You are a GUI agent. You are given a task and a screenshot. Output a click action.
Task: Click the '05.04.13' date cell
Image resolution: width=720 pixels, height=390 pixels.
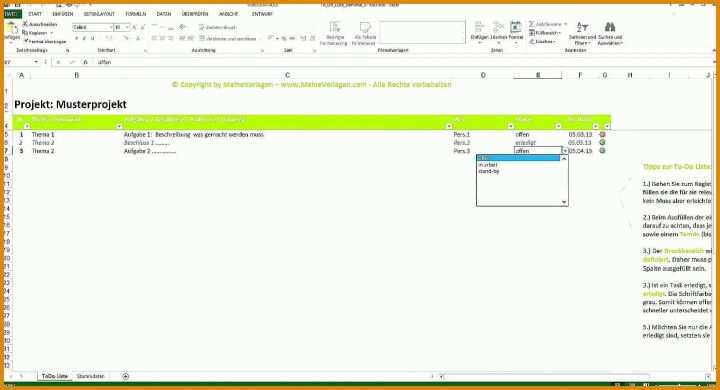tap(580, 151)
